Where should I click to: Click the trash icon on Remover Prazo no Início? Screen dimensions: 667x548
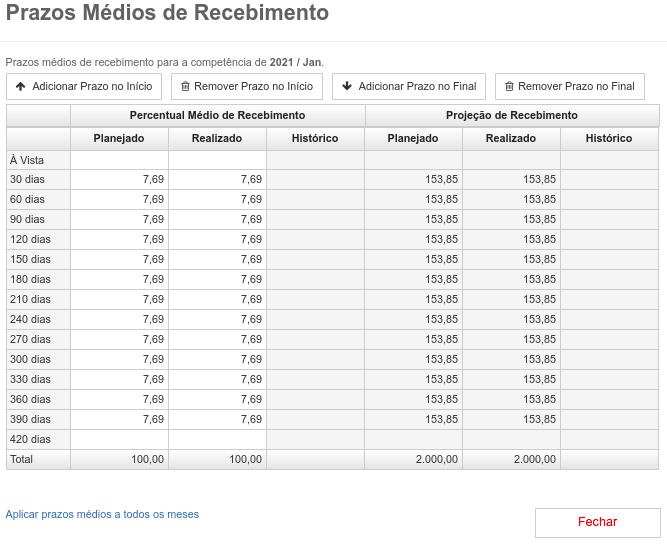coord(185,86)
